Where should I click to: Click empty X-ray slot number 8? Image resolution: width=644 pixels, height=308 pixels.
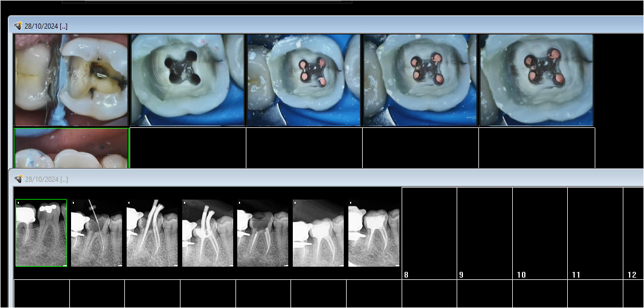click(x=429, y=233)
